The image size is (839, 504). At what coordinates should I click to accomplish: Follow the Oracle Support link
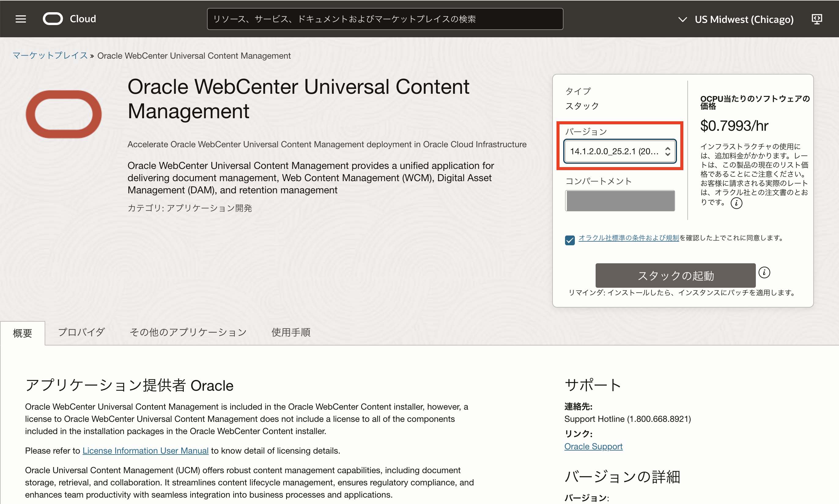(x=593, y=446)
